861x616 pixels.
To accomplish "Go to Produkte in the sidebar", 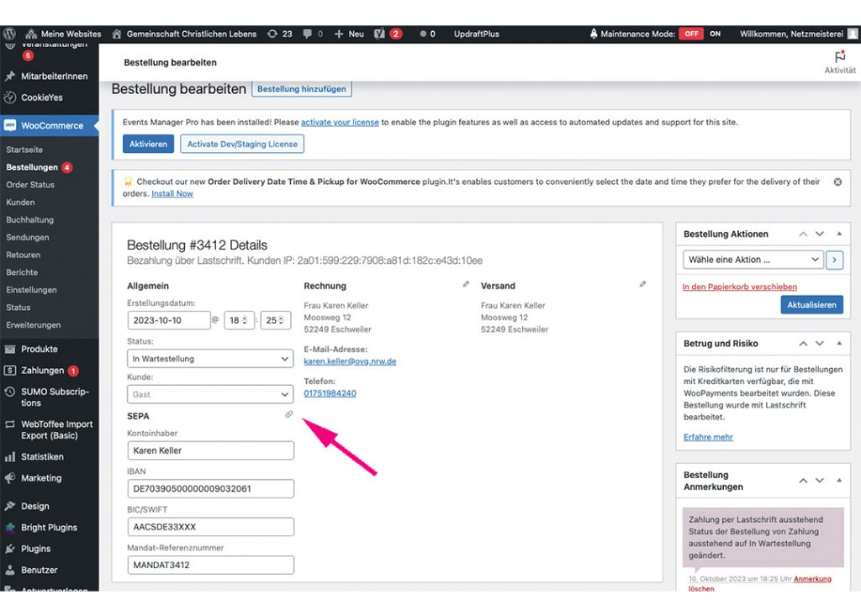I will (x=39, y=349).
